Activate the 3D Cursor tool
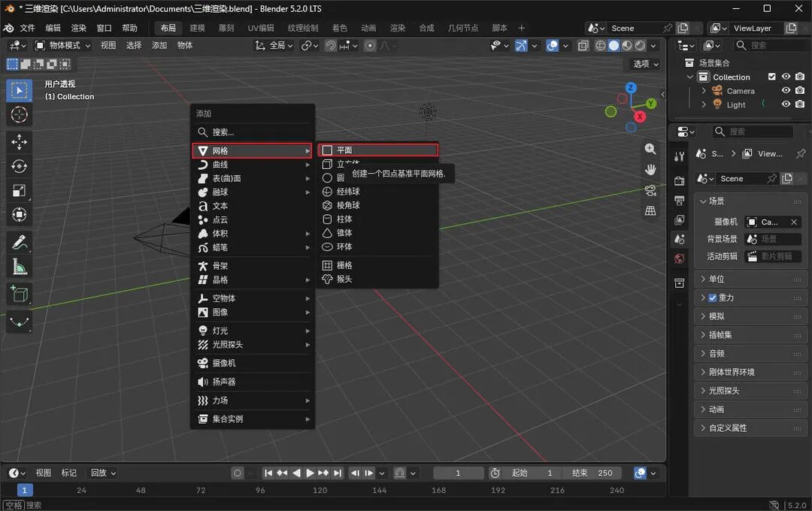This screenshot has height=511, width=812. pos(19,114)
